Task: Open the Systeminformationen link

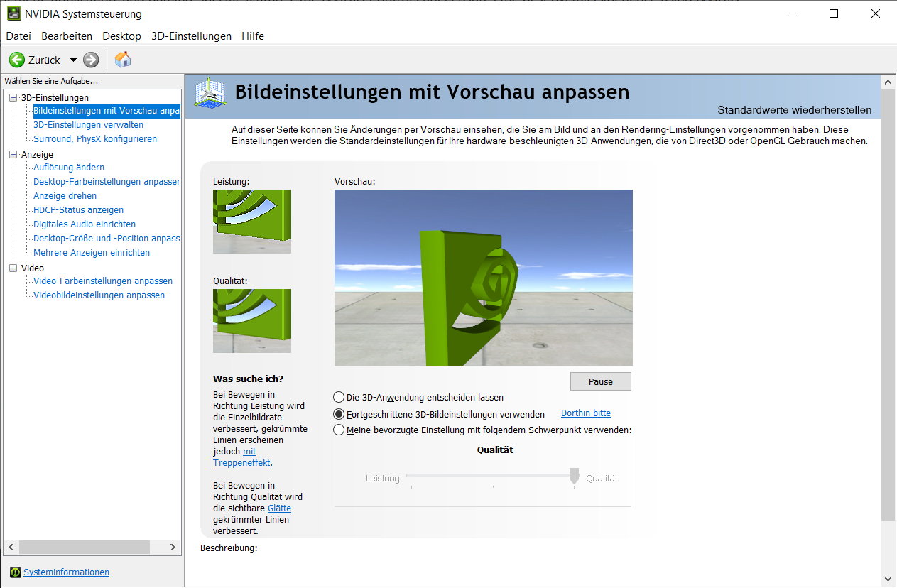Action: 66,572
